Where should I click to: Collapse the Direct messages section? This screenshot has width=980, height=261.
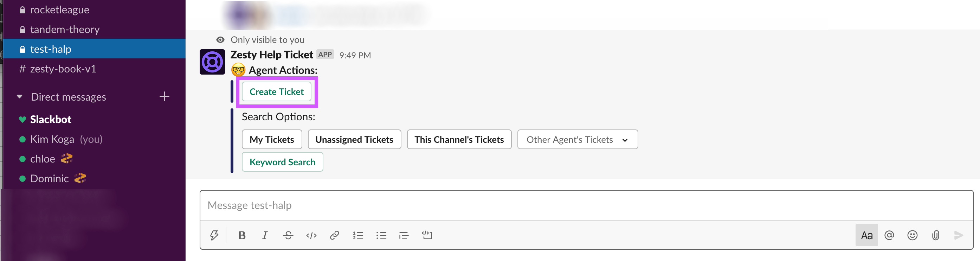tap(20, 97)
